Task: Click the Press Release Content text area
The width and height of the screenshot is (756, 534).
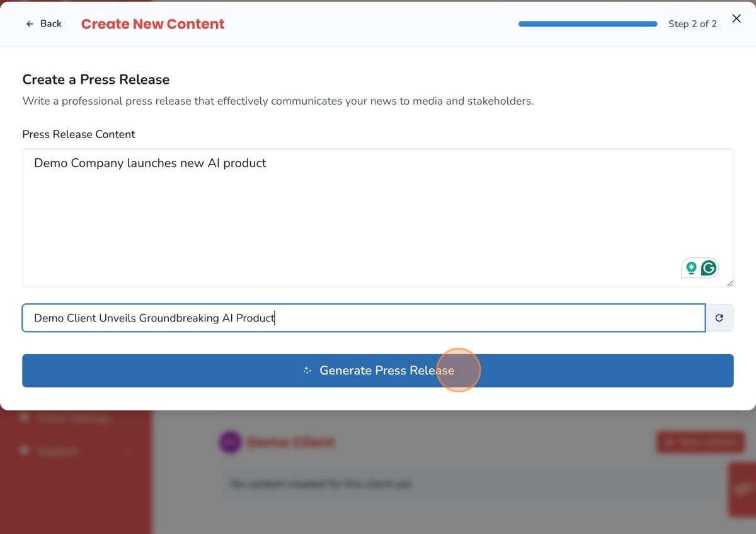Action: tap(378, 218)
